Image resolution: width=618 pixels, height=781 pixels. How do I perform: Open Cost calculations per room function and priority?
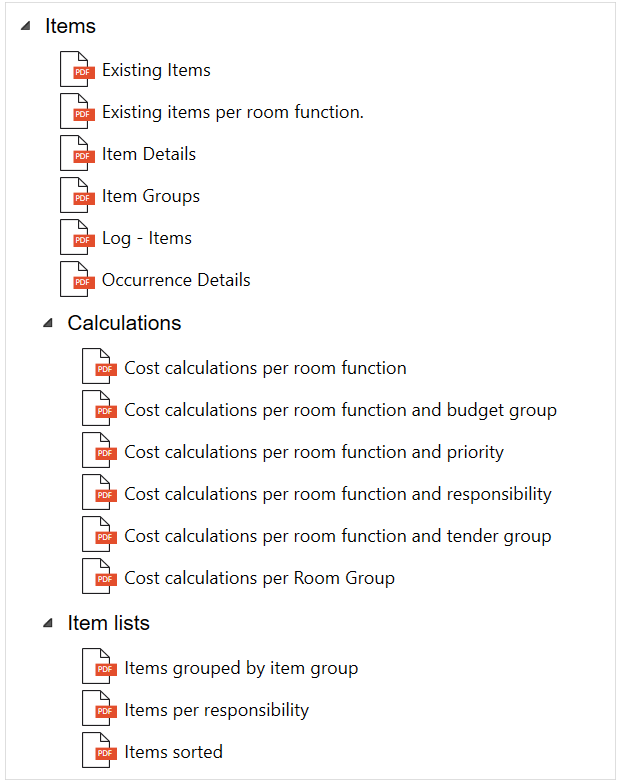(x=313, y=452)
